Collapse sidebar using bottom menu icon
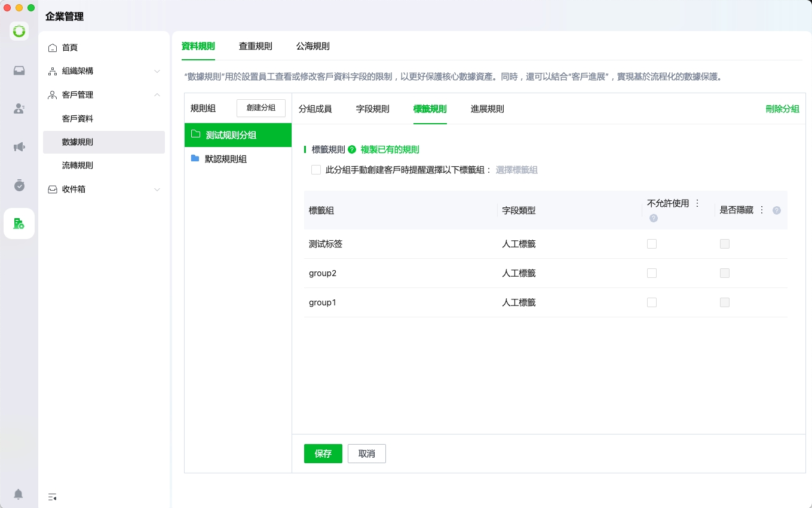The height and width of the screenshot is (508, 812). click(x=53, y=497)
